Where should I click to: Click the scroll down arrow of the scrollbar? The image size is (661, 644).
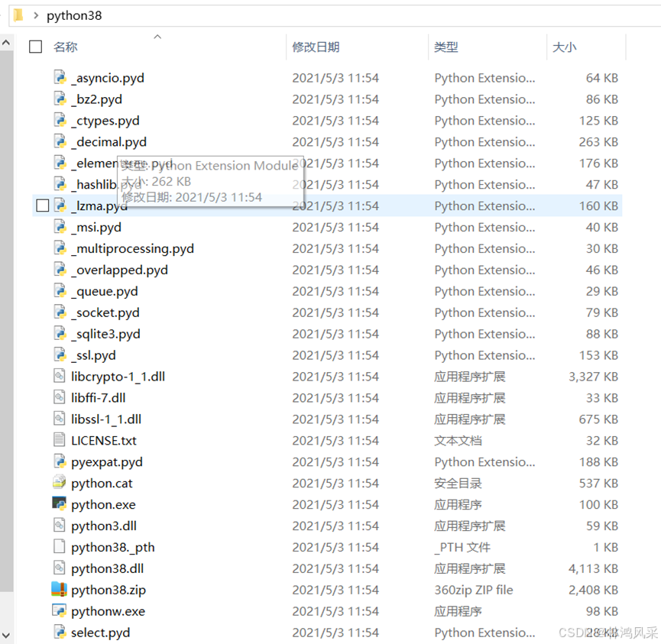click(x=6, y=635)
